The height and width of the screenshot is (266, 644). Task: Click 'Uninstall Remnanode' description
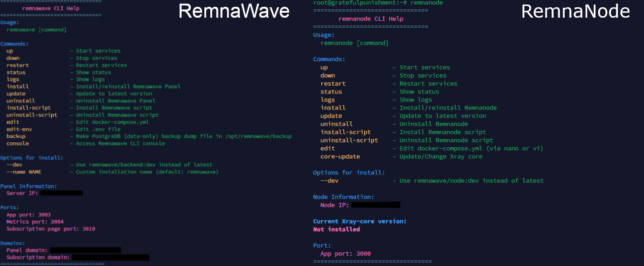[434, 124]
